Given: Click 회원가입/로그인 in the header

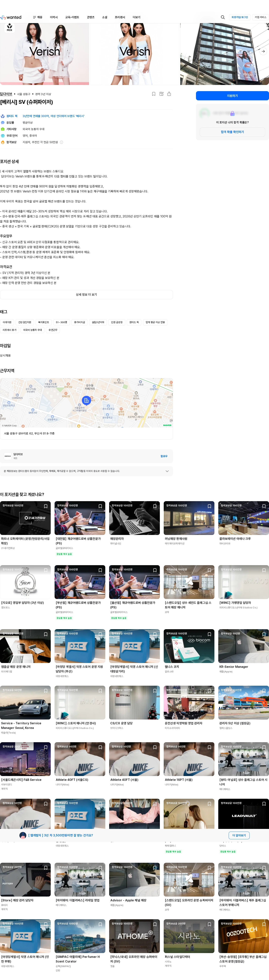Looking at the screenshot, I should (240, 17).
